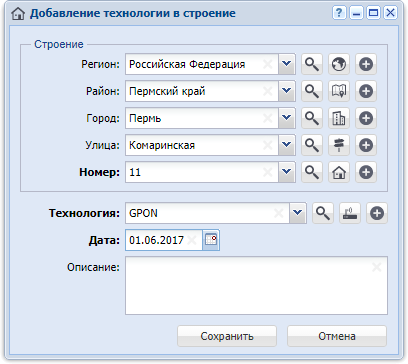Click the Дата field showing 01.06.2017

tap(164, 240)
